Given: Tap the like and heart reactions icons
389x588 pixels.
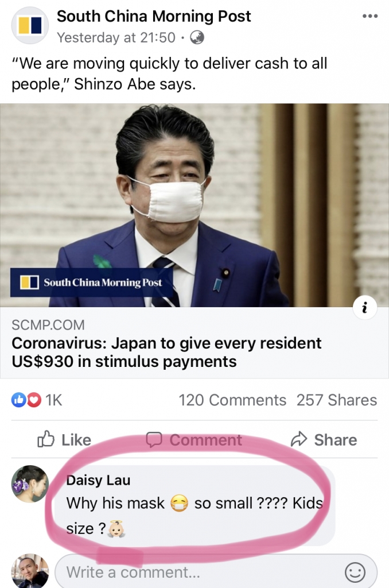Looking at the screenshot, I should [26, 400].
